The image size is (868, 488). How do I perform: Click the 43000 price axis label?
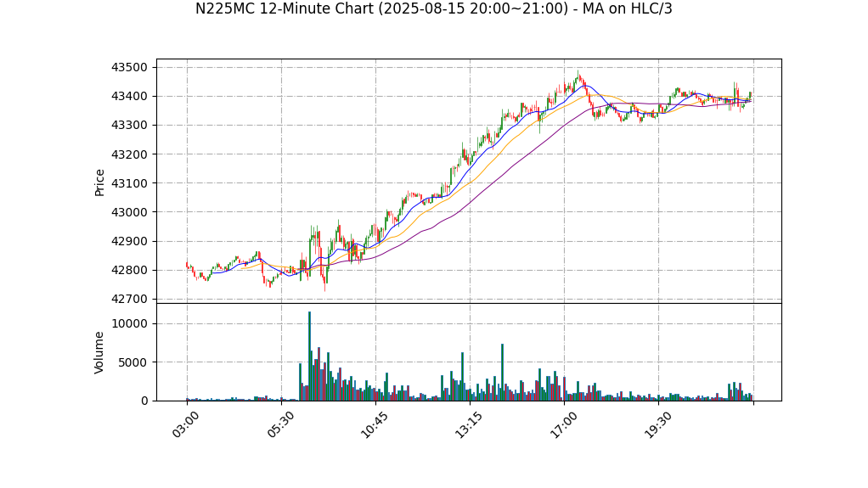[130, 212]
